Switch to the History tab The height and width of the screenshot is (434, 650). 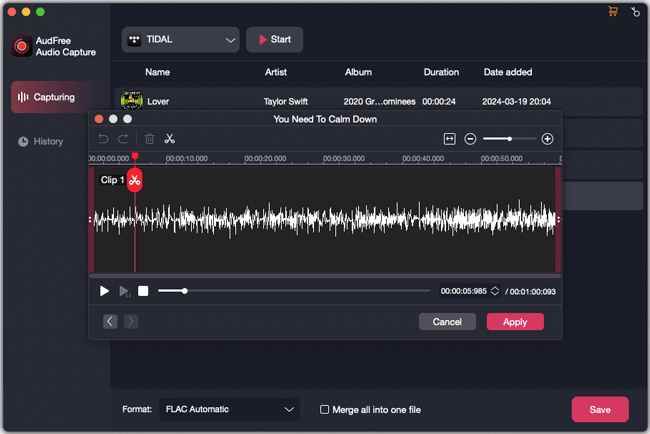[x=48, y=142]
